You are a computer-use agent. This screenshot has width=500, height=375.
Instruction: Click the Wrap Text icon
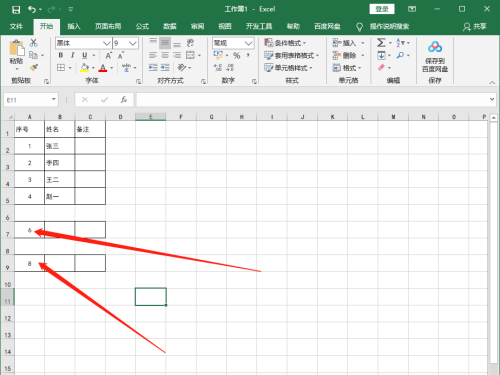(x=190, y=43)
